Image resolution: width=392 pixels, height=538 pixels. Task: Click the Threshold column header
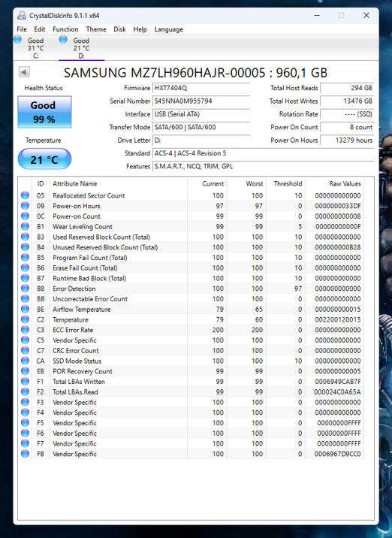(288, 183)
